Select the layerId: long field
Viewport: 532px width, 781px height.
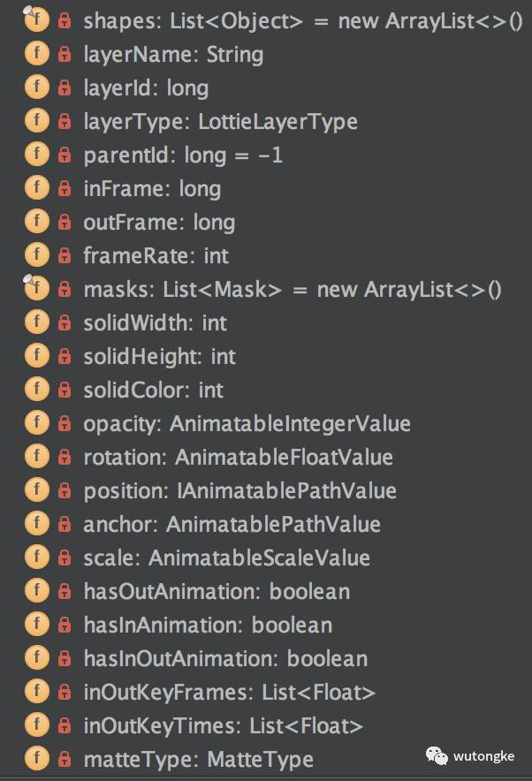pos(146,87)
